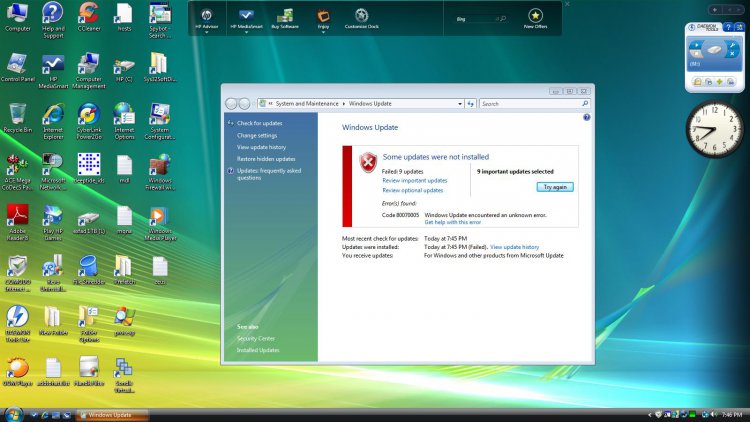Screen dimensions: 750x422
Task: Click the Daemon Tools gadget help icon
Action: tap(728, 27)
